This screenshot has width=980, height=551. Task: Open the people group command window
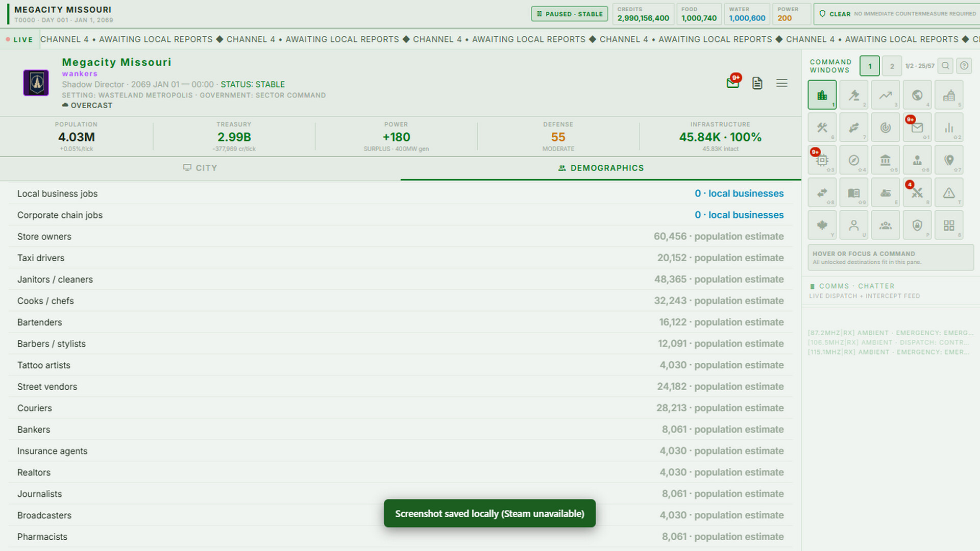[x=885, y=226]
